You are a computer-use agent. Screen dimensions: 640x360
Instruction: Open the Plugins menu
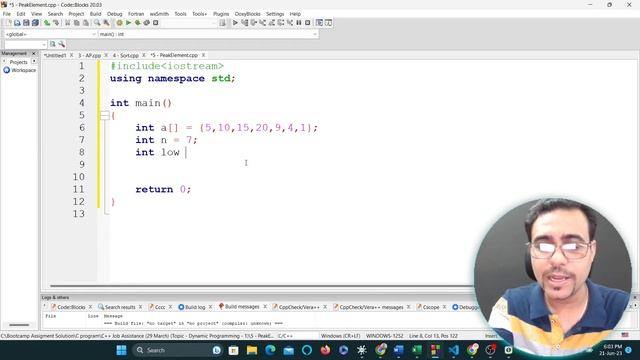point(221,14)
